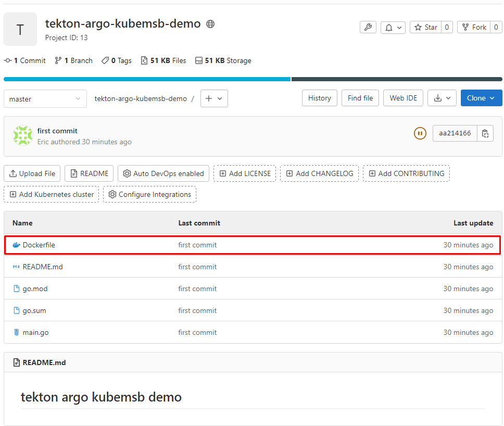Open the download source code dropdown
This screenshot has height=426, width=504.
coord(442,98)
